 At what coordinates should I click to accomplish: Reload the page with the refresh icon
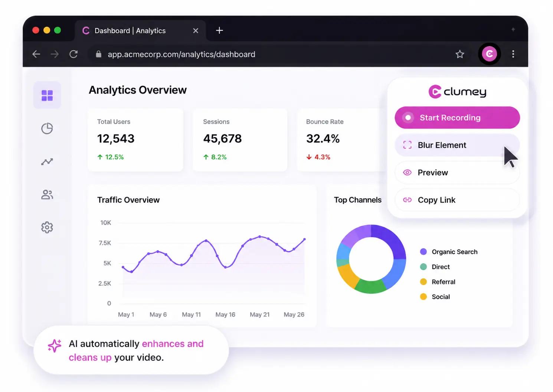pyautogui.click(x=73, y=54)
